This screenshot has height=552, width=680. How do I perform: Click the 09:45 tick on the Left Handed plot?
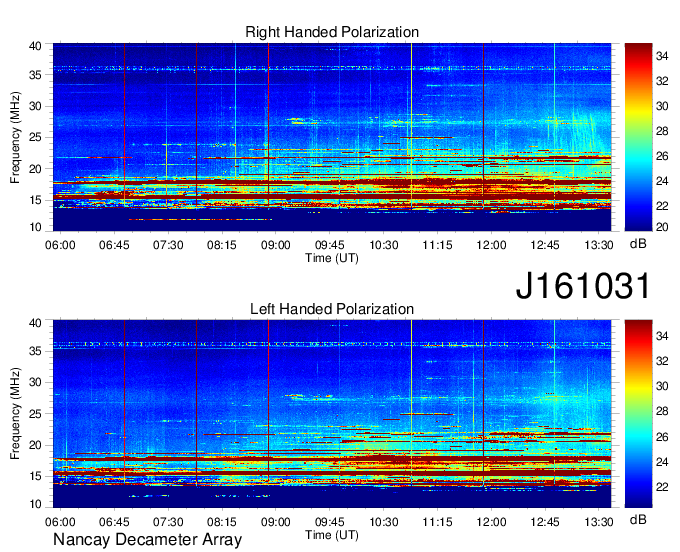point(330,522)
